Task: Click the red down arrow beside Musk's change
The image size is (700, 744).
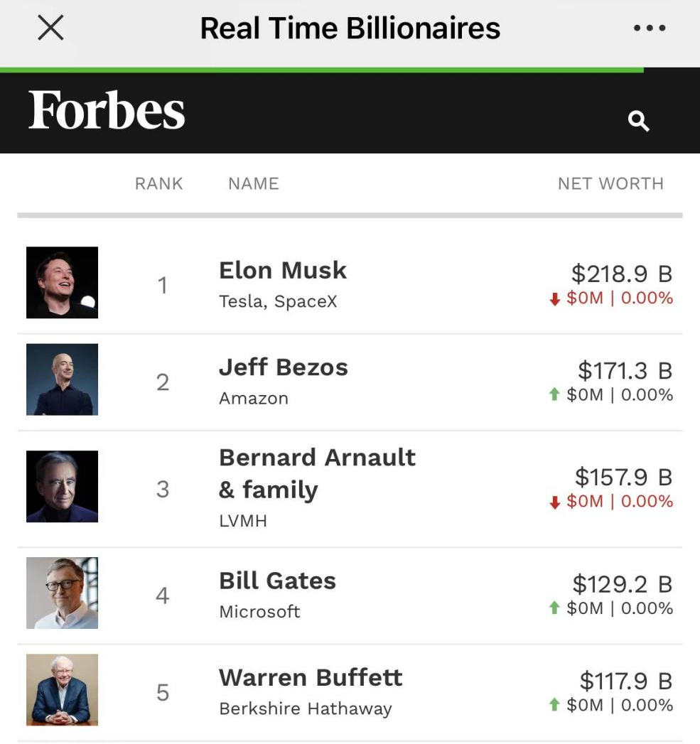Action: coord(555,299)
